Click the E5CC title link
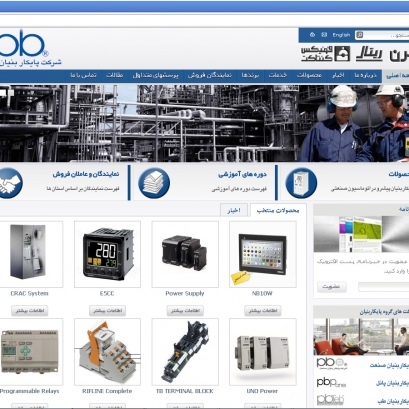 [107, 293]
